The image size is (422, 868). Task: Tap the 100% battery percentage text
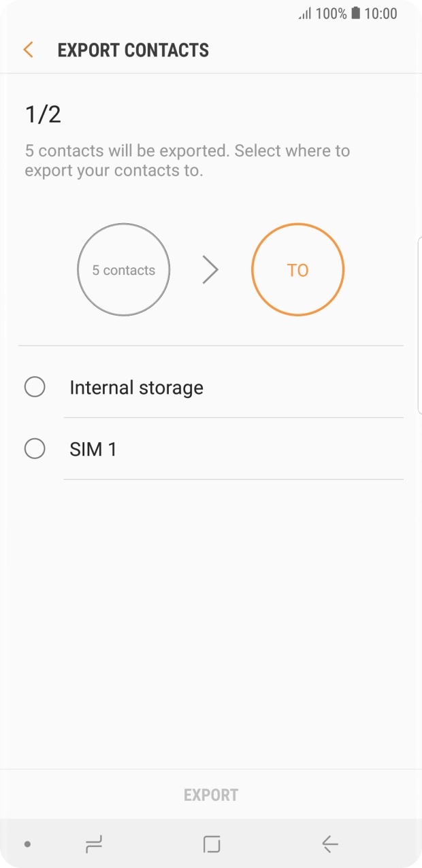(331, 14)
